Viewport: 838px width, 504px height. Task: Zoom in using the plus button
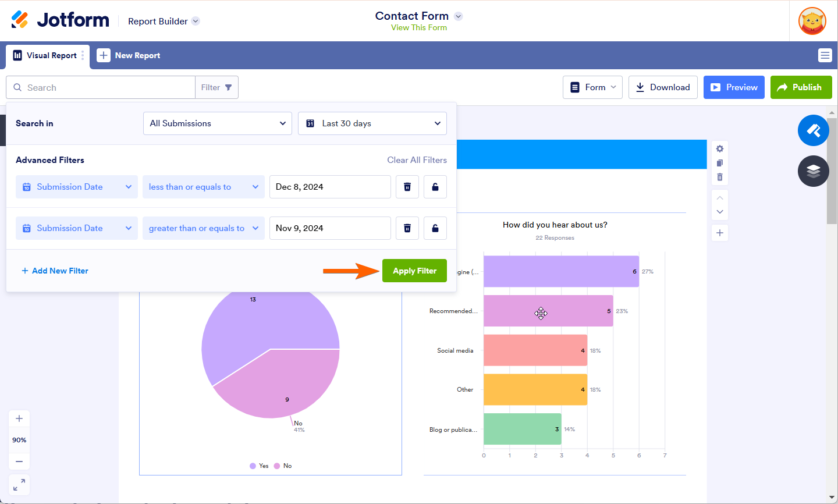pos(19,418)
